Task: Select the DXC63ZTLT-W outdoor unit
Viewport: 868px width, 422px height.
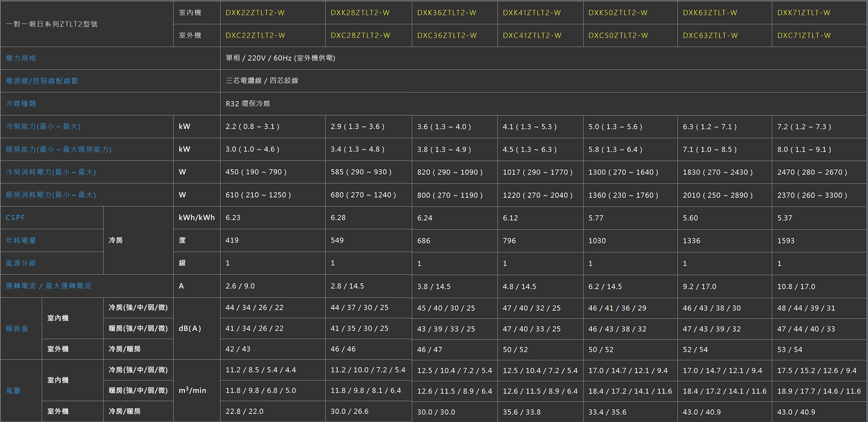Action: [x=710, y=35]
